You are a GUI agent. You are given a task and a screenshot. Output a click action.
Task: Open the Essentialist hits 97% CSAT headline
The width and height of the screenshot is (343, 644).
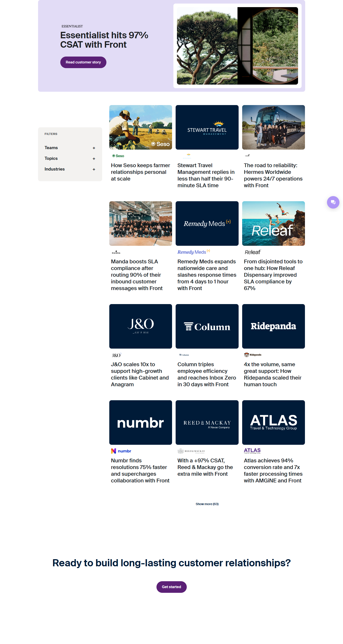[104, 40]
